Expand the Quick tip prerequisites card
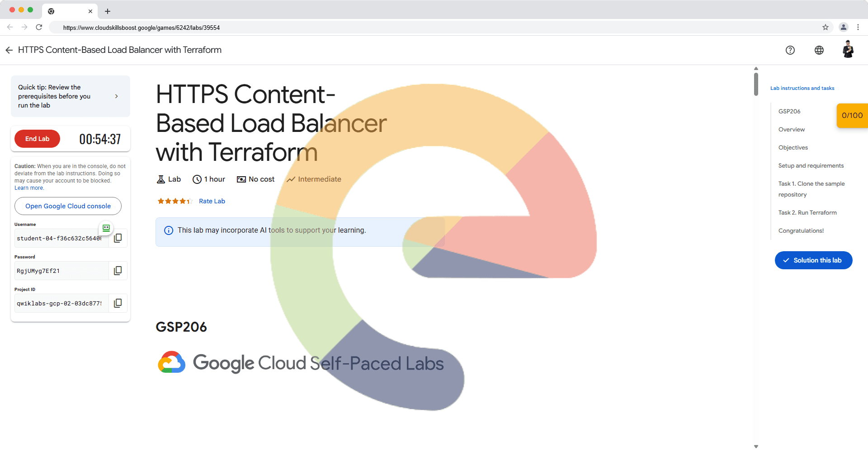 tap(71, 96)
